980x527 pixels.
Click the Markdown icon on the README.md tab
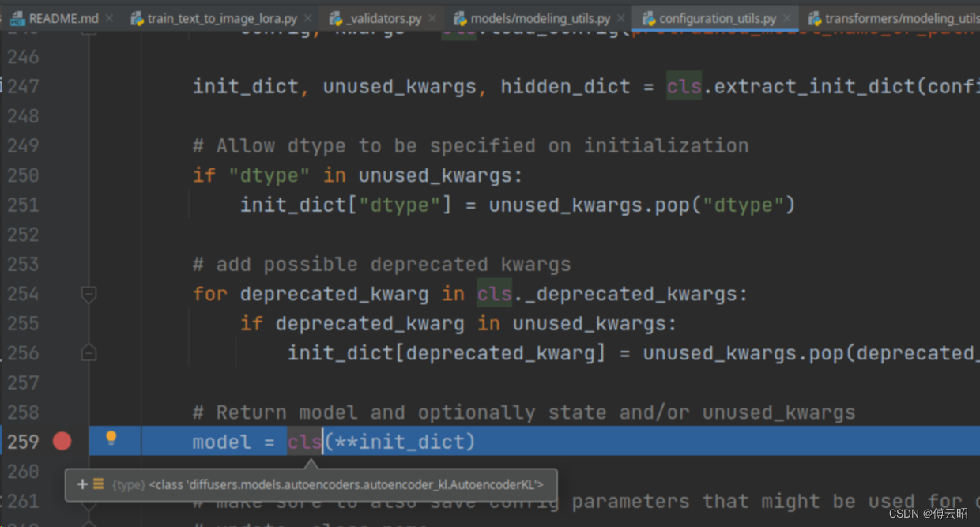point(17,17)
